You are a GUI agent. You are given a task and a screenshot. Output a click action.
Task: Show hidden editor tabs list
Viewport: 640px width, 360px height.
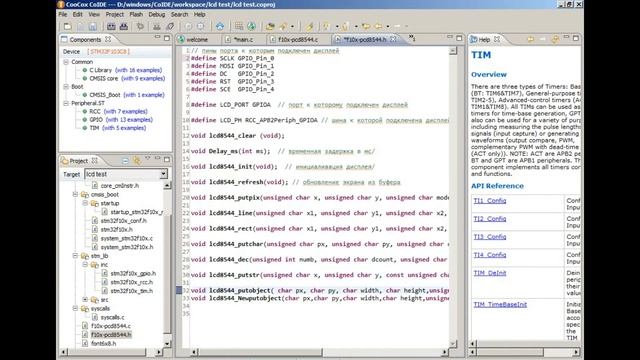click(x=412, y=38)
